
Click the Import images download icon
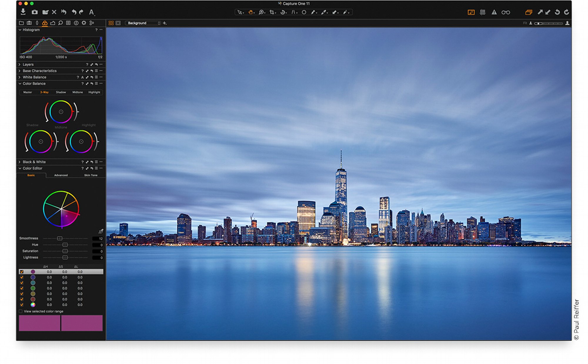[23, 12]
